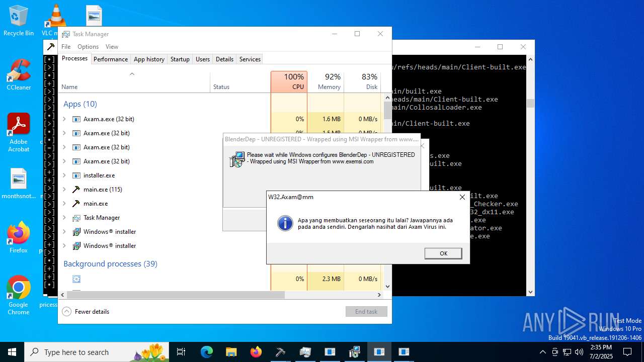The image size is (644, 362).
Task: Open Adobe Acrobat desktop shortcut
Action: click(19, 132)
